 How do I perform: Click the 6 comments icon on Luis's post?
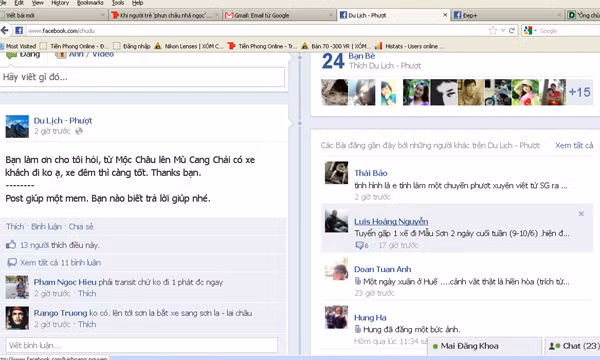tap(362, 245)
